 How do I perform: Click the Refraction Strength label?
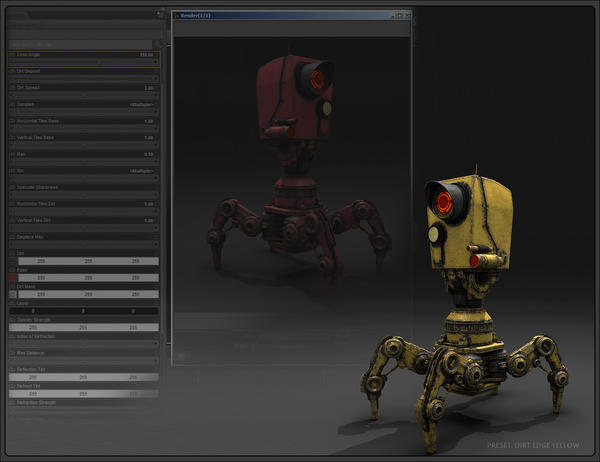pyautogui.click(x=36, y=402)
